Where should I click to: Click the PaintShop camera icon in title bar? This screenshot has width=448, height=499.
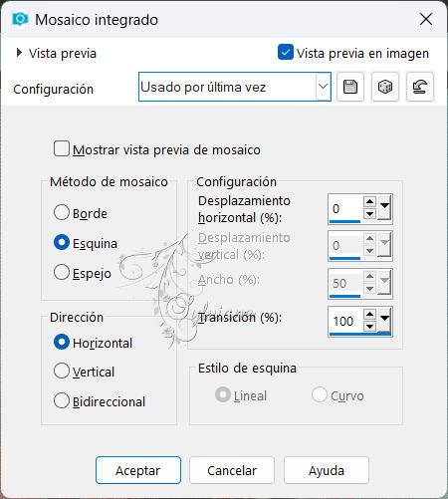pos(20,19)
